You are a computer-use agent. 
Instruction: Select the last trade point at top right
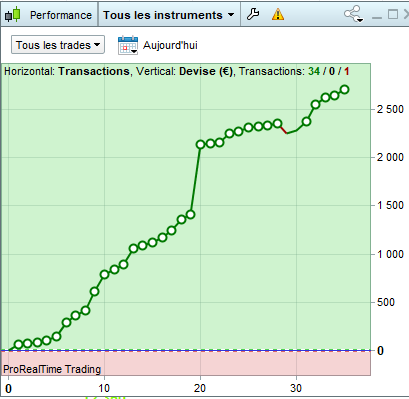(345, 89)
